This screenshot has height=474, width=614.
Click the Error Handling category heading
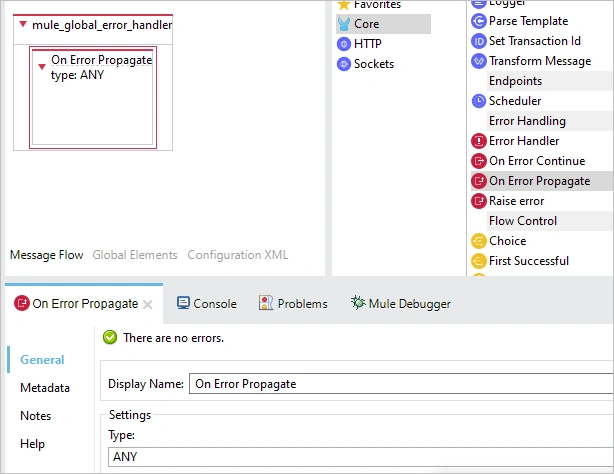point(527,121)
